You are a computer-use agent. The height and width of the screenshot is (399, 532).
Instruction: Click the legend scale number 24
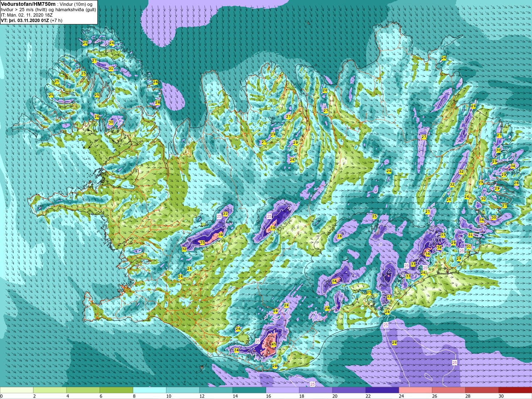pyautogui.click(x=402, y=396)
